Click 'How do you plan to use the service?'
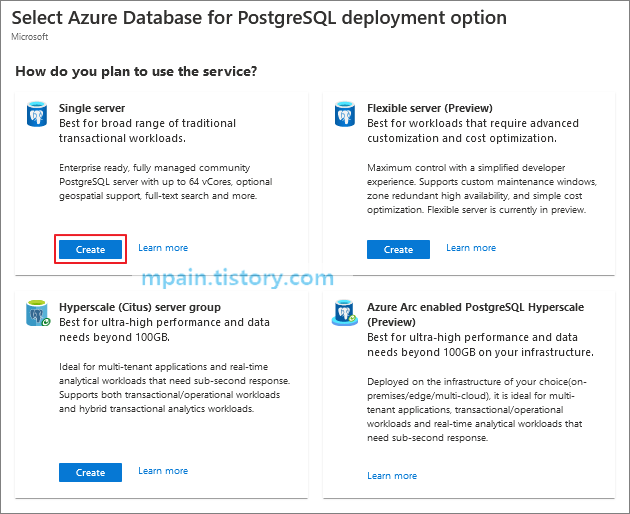Viewport: 630px width, 514px height. click(136, 71)
